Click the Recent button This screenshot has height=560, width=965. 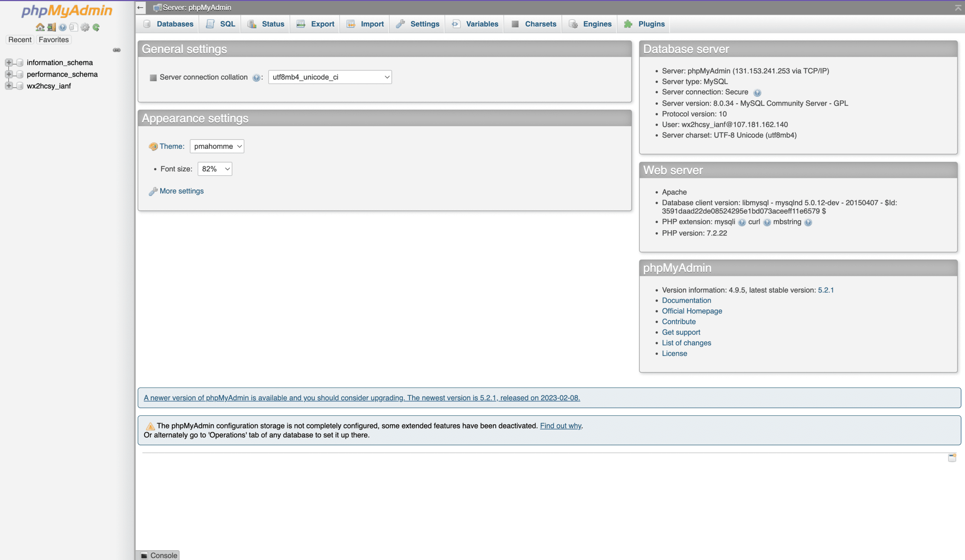click(x=20, y=40)
